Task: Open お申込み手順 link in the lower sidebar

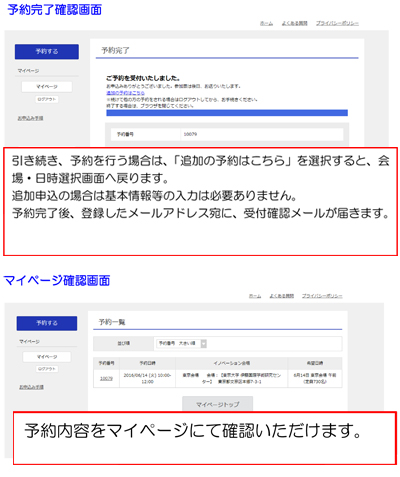Action: click(31, 387)
